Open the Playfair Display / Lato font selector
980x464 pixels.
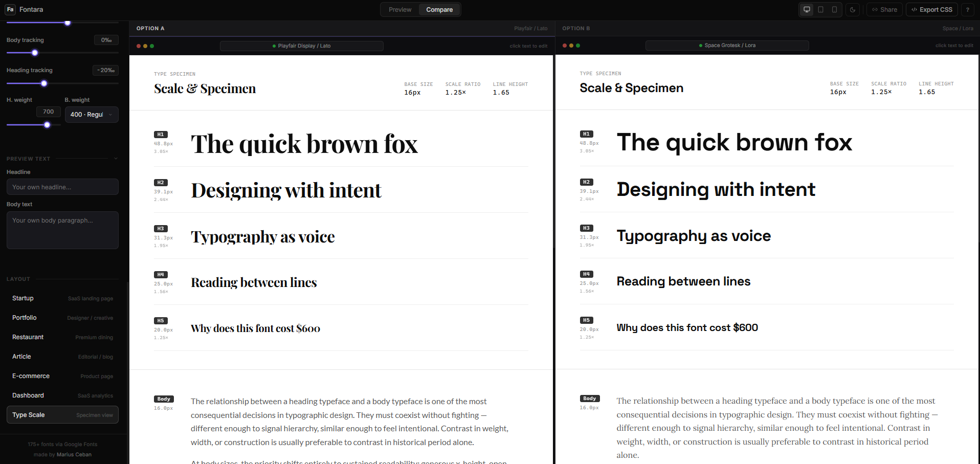(x=301, y=46)
